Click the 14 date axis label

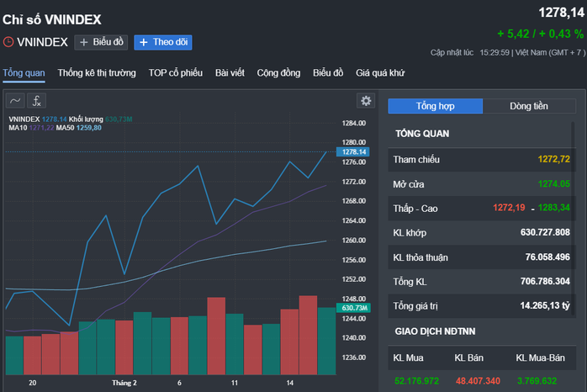tap(290, 383)
